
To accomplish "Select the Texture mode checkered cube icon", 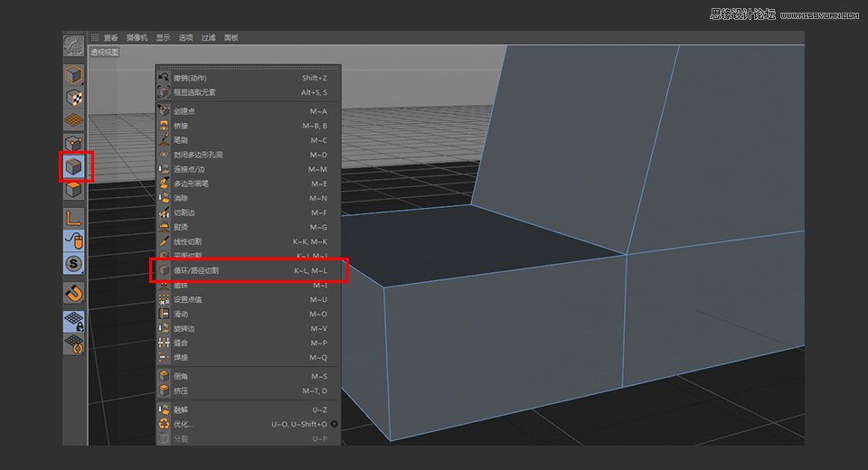I will coord(73,98).
